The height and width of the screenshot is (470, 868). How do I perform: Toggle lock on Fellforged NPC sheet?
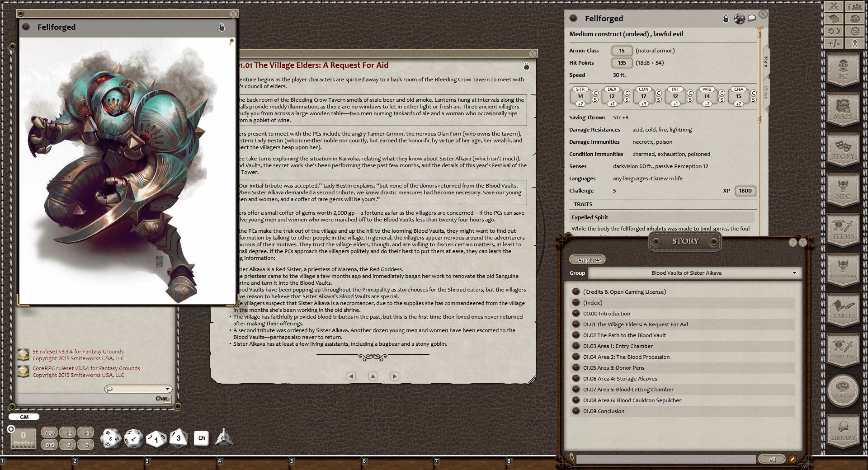pyautogui.click(x=726, y=19)
